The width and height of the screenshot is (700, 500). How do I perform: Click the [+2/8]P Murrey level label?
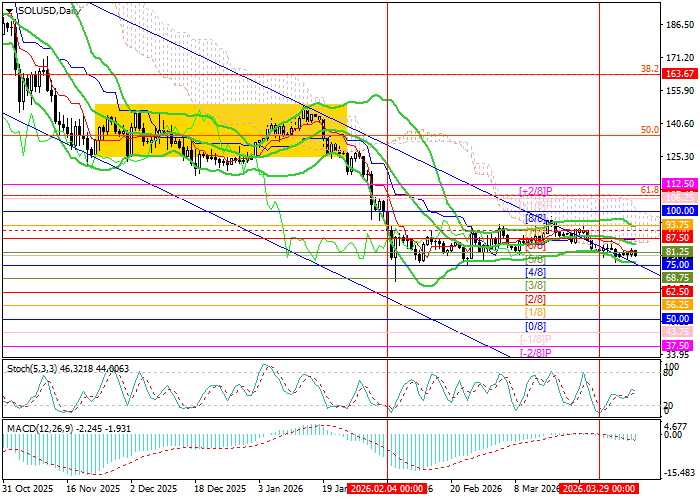(538, 190)
